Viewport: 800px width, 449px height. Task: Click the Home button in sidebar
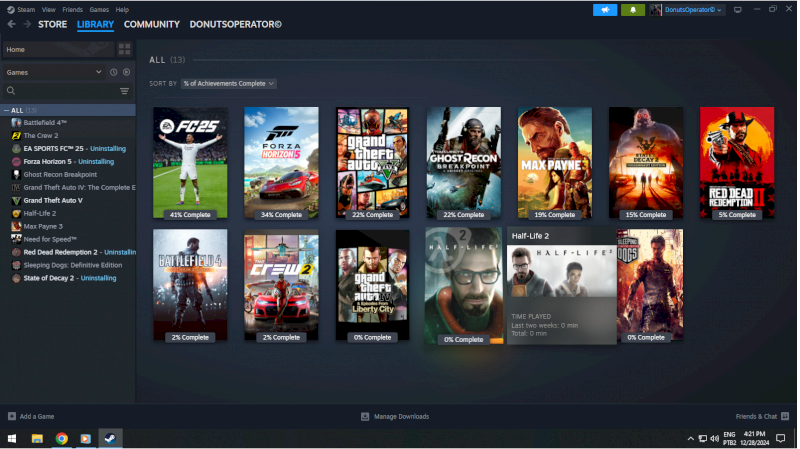tap(58, 49)
